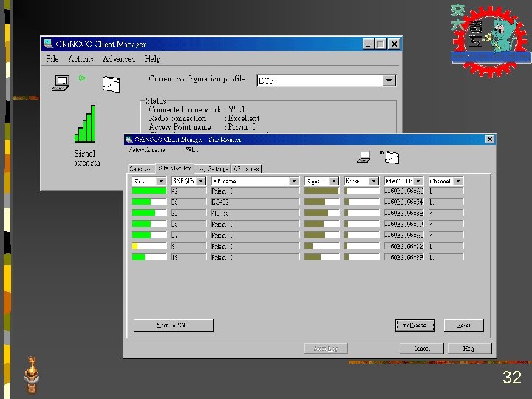This screenshot has width=532, height=399.
Task: Click the SNR value 8 cell
Action: [189, 246]
